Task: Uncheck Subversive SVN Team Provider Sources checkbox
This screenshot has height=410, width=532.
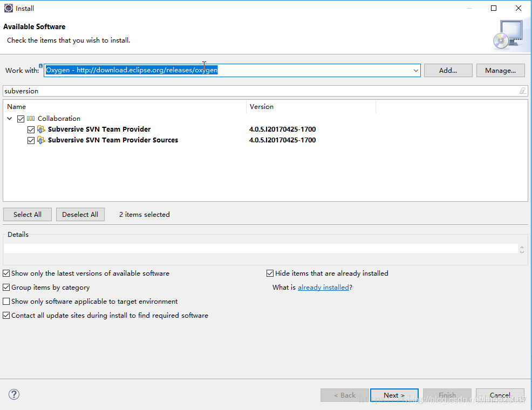Action: (x=31, y=140)
